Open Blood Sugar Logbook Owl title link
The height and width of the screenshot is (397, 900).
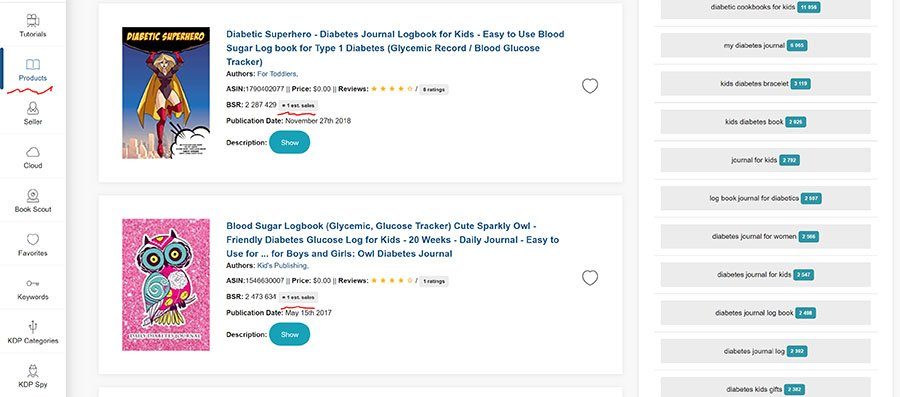click(393, 240)
